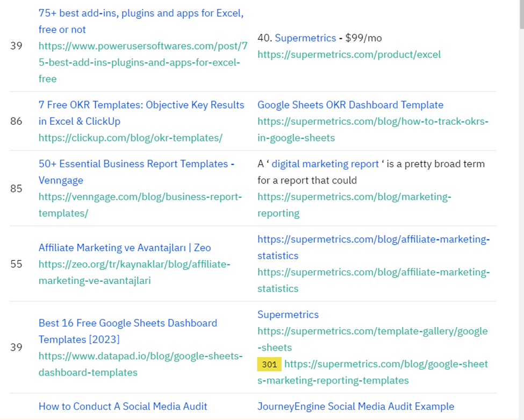This screenshot has width=524, height=420.
Task: Open the clickup.com/blog/okr-templates URL
Action: [x=131, y=138]
